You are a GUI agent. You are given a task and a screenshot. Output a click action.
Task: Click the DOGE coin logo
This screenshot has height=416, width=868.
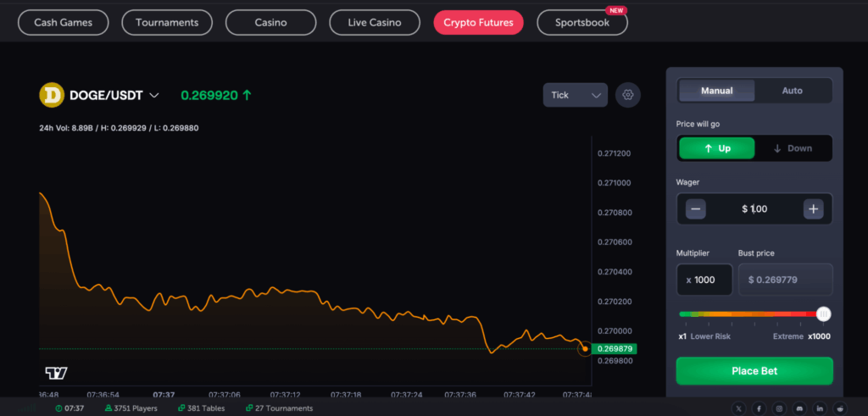click(52, 95)
